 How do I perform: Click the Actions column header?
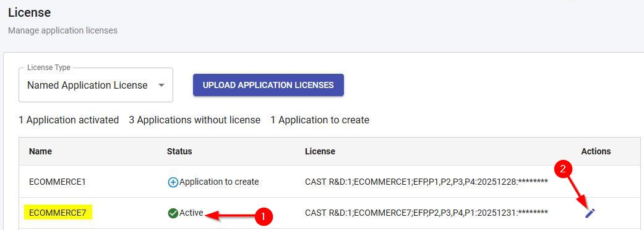point(596,151)
